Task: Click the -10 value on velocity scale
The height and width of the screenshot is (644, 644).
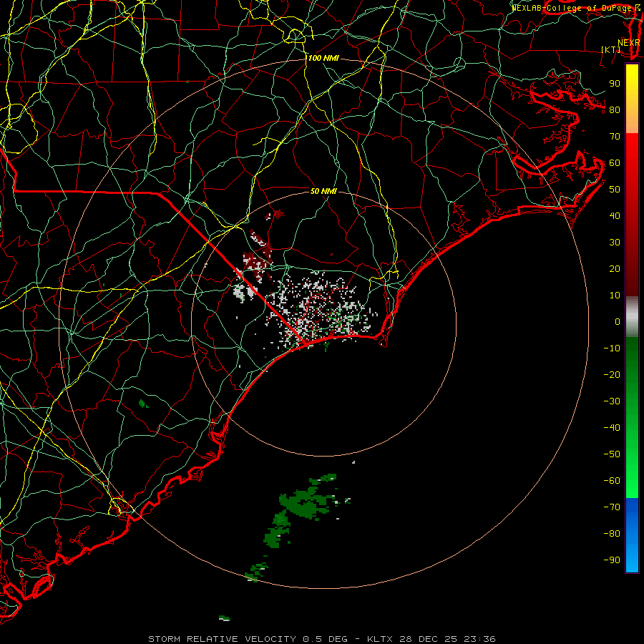Action: pyautogui.click(x=612, y=348)
